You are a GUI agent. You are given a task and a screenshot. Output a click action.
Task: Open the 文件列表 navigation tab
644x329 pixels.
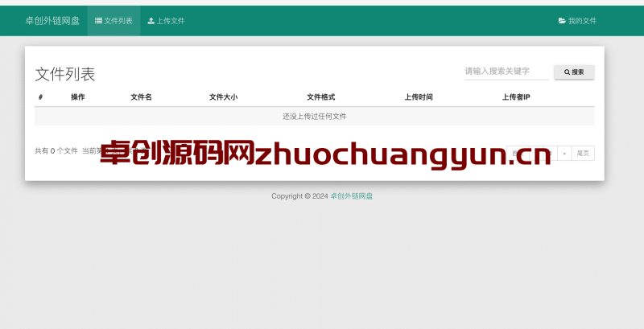coord(114,20)
